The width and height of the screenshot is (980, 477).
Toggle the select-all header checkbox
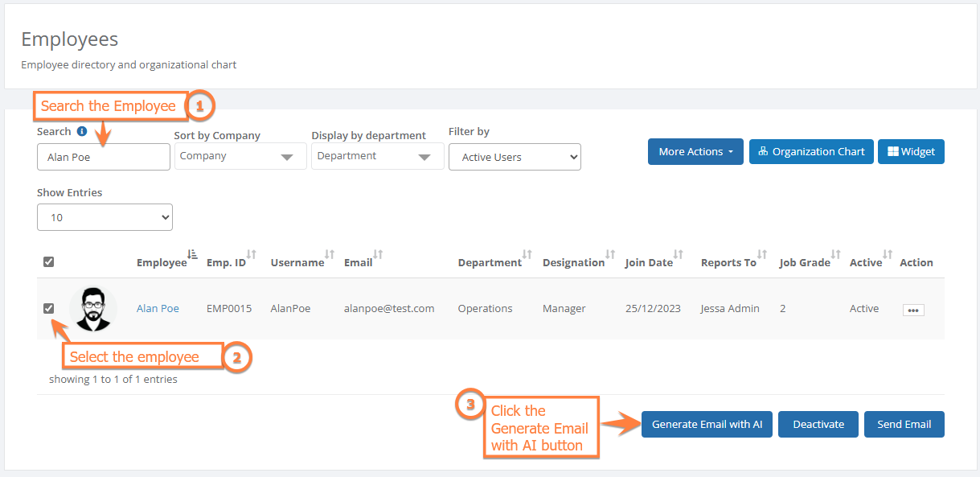coord(49,261)
